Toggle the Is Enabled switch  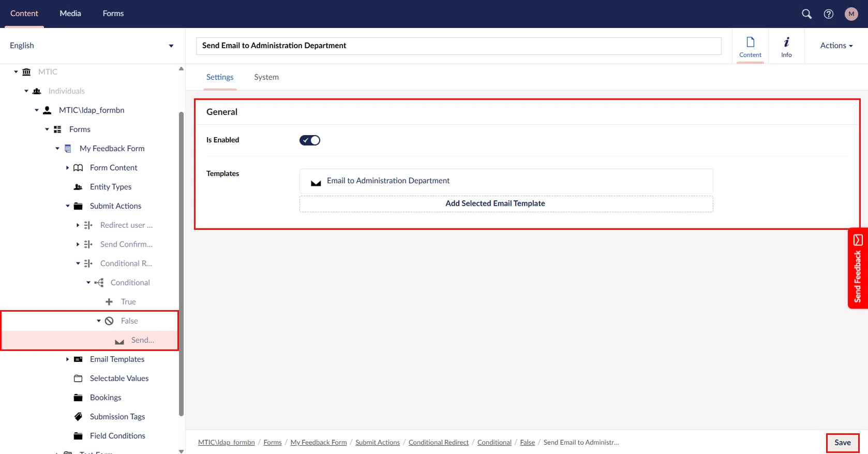pos(310,140)
